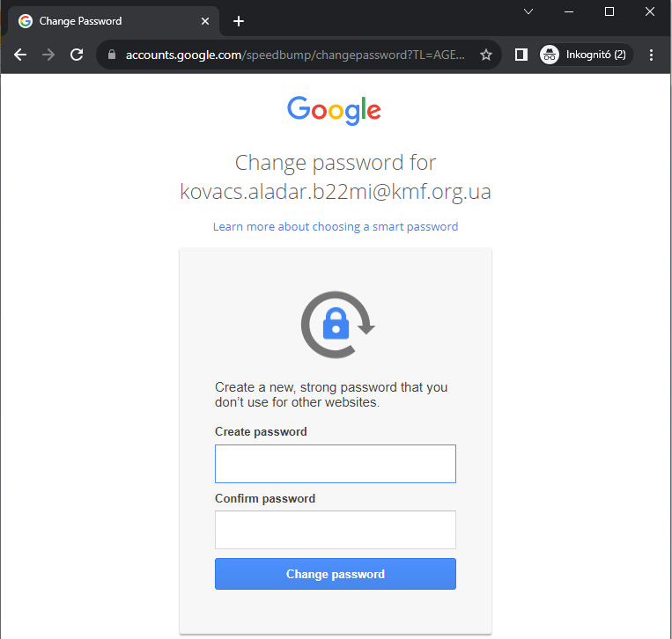Click the Google logo
Image resolution: width=672 pixels, height=639 pixels.
335,110
